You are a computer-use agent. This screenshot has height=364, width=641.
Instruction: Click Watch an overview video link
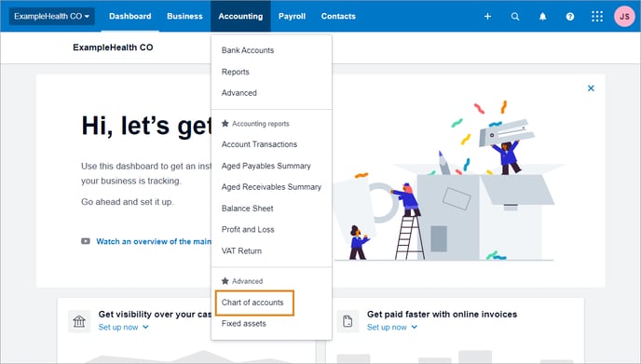point(154,241)
